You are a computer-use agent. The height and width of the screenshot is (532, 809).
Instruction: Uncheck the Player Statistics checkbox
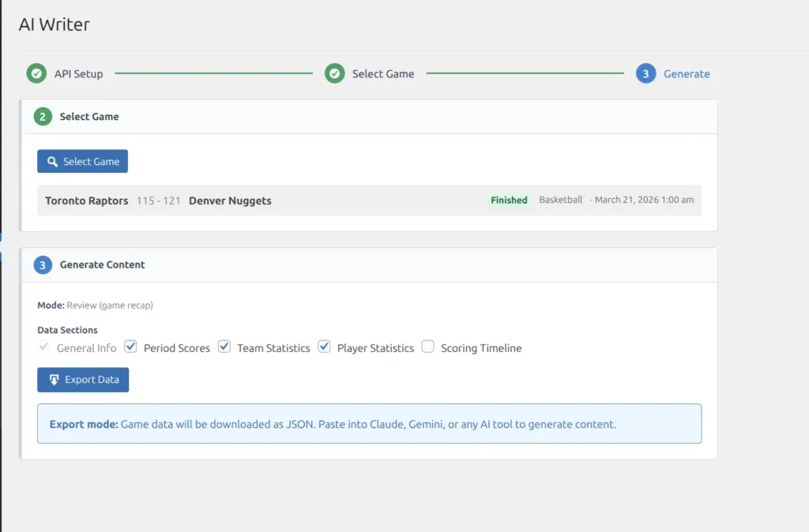click(x=324, y=347)
